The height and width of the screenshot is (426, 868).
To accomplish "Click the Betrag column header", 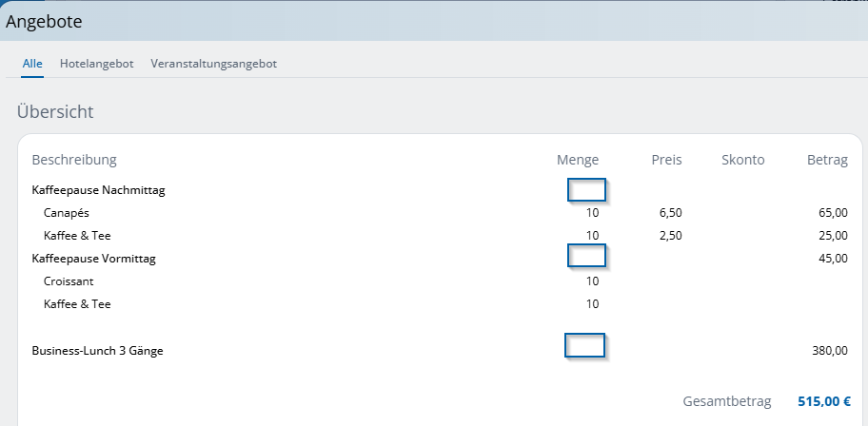I will coord(827,160).
